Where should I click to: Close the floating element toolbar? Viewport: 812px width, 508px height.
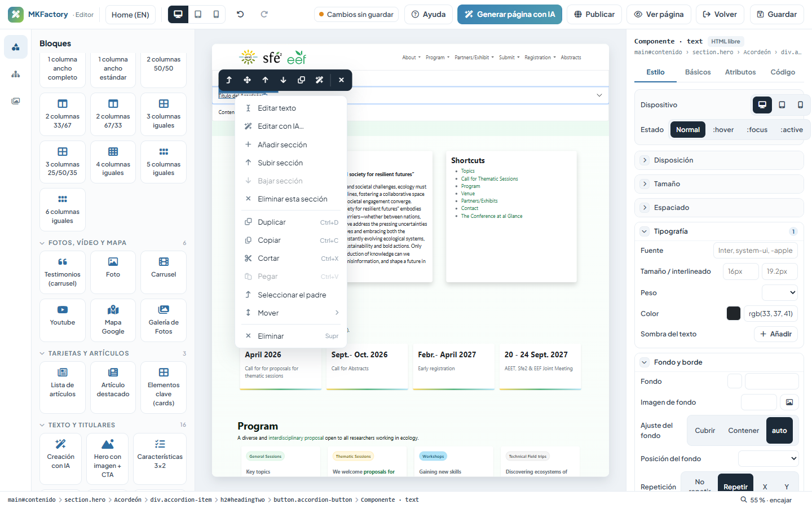pyautogui.click(x=341, y=80)
